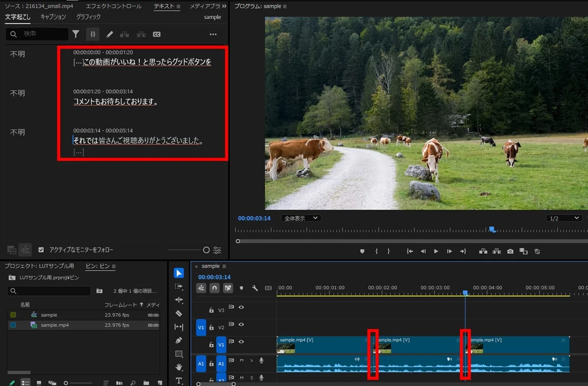Select the Slip tool

[179, 327]
